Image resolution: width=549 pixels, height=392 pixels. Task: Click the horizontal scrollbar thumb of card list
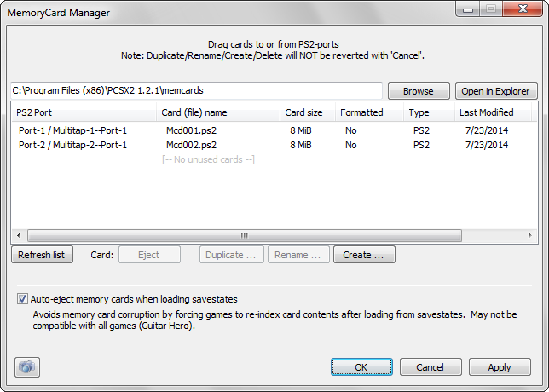[245, 235]
